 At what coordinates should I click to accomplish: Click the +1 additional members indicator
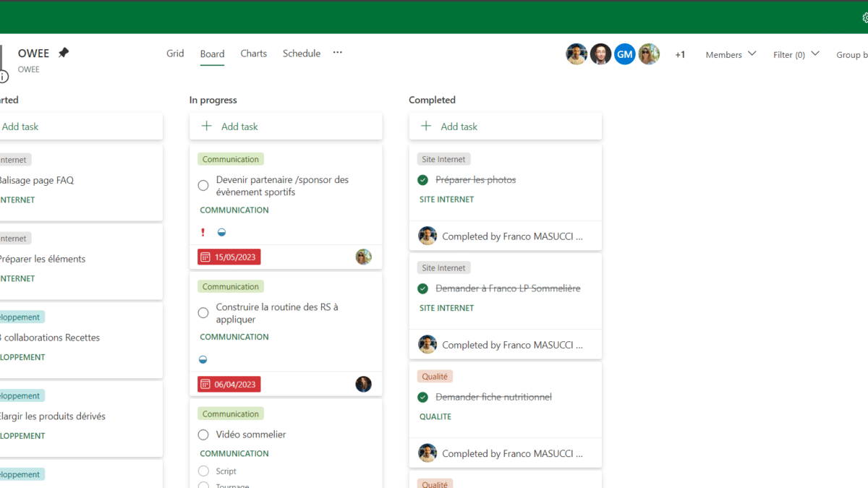click(x=680, y=54)
